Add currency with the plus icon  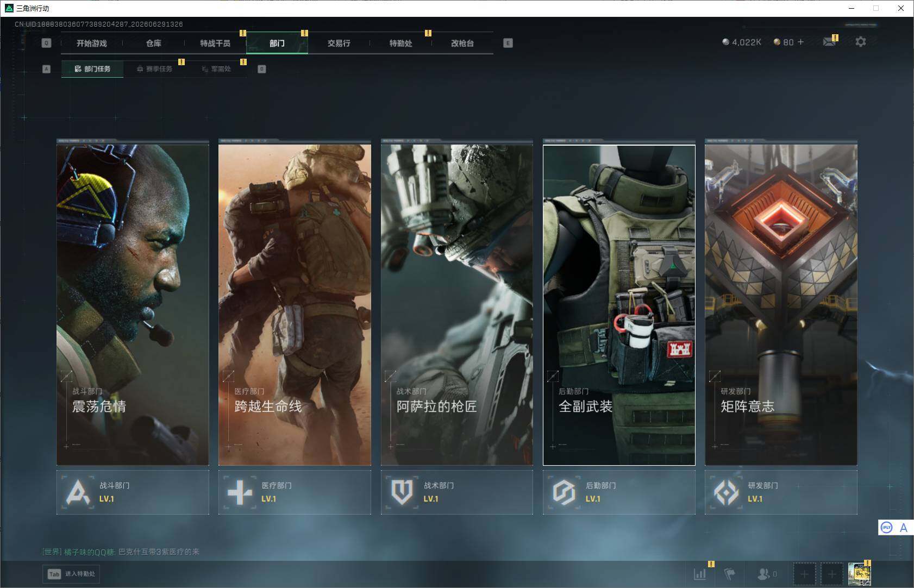(x=800, y=42)
